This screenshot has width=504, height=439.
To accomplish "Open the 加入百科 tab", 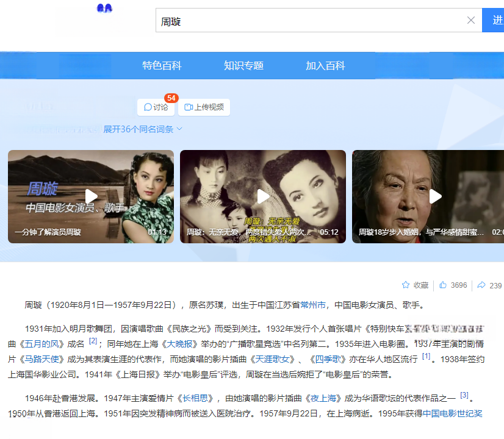I will tap(325, 65).
